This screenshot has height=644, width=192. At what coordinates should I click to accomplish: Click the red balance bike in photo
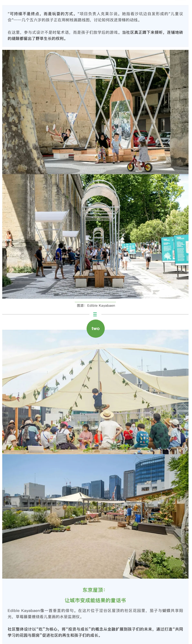pyautogui.click(x=139, y=162)
